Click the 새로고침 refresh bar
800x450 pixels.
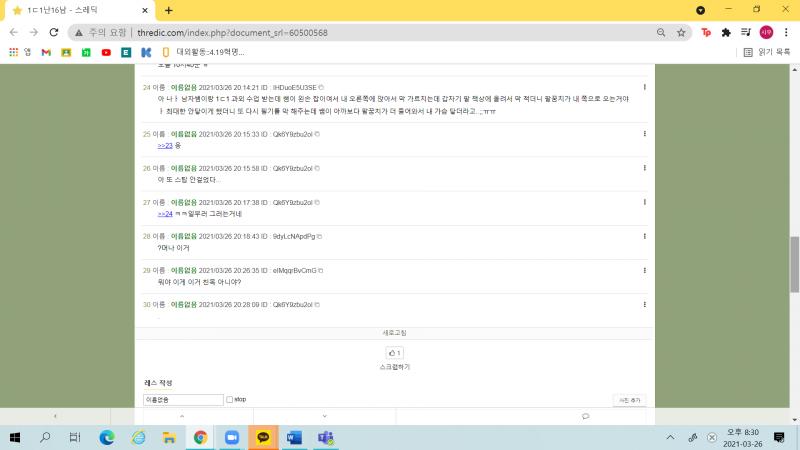[394, 333]
